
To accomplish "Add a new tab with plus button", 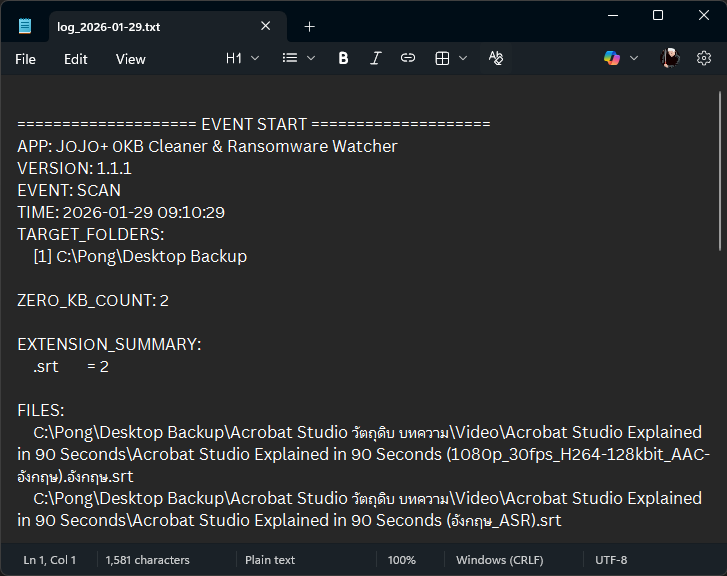I will pyautogui.click(x=309, y=27).
